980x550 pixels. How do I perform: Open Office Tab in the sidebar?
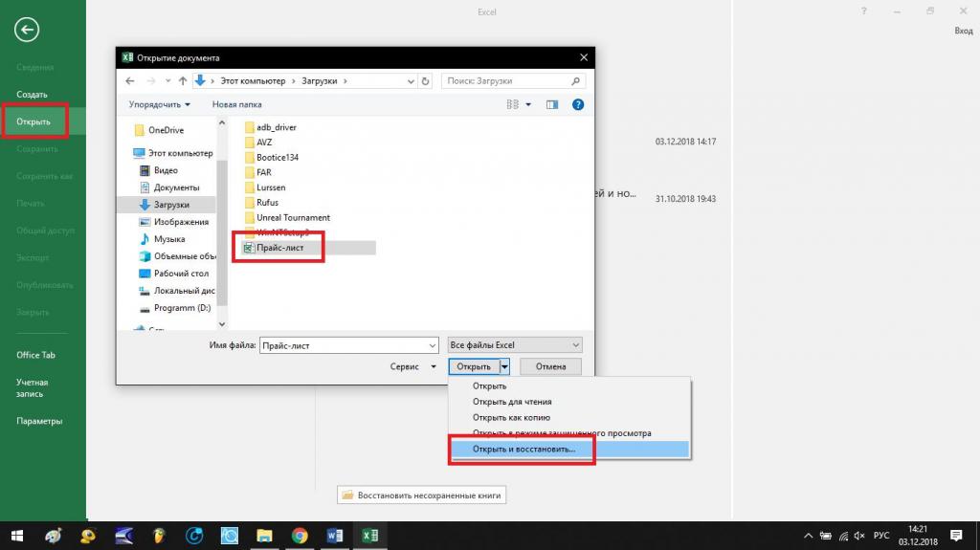point(35,355)
